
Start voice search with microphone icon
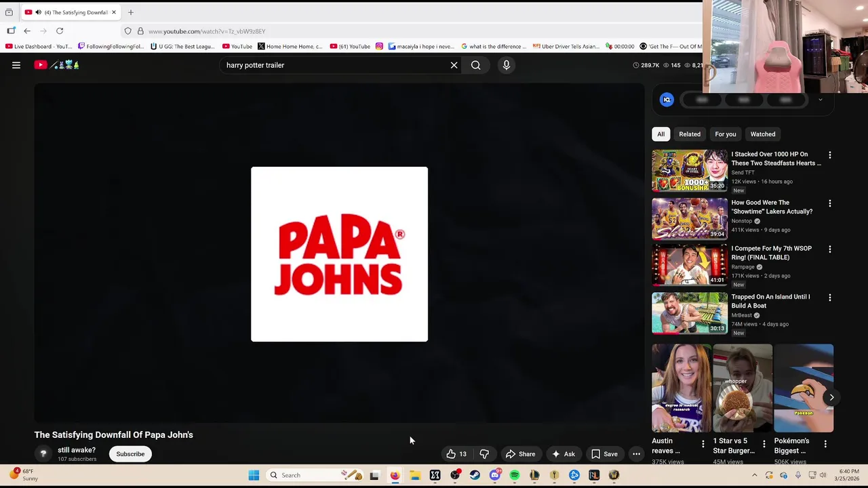506,65
